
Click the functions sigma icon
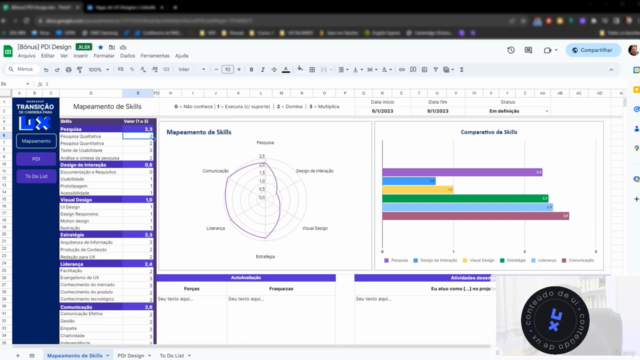coord(462,70)
